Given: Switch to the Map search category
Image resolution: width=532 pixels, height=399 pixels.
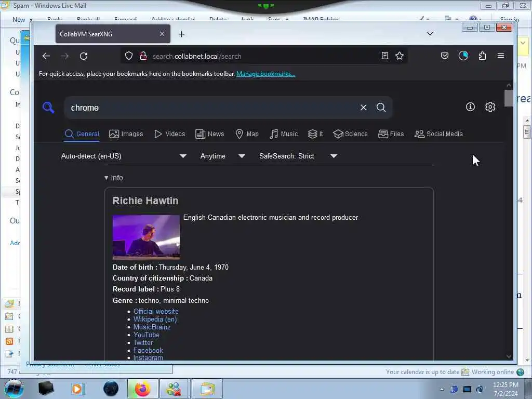Looking at the screenshot, I should coord(247,134).
